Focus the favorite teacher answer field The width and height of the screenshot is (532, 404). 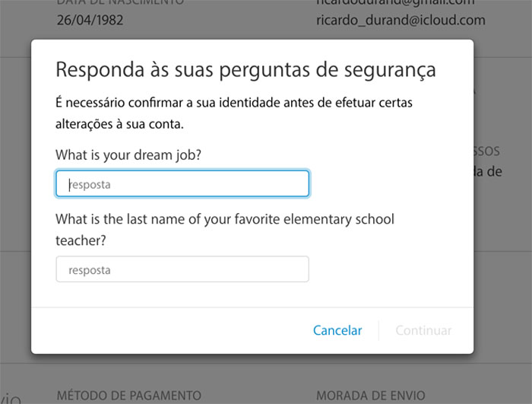click(182, 269)
